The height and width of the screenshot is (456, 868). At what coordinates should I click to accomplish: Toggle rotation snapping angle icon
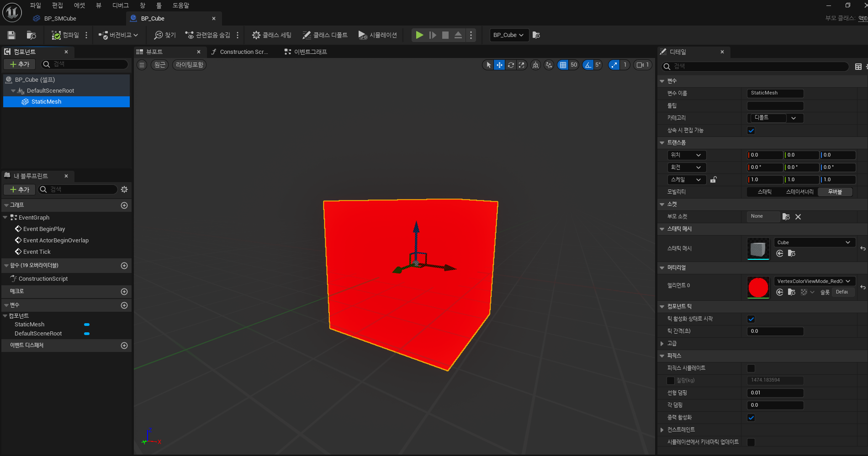pyautogui.click(x=588, y=65)
